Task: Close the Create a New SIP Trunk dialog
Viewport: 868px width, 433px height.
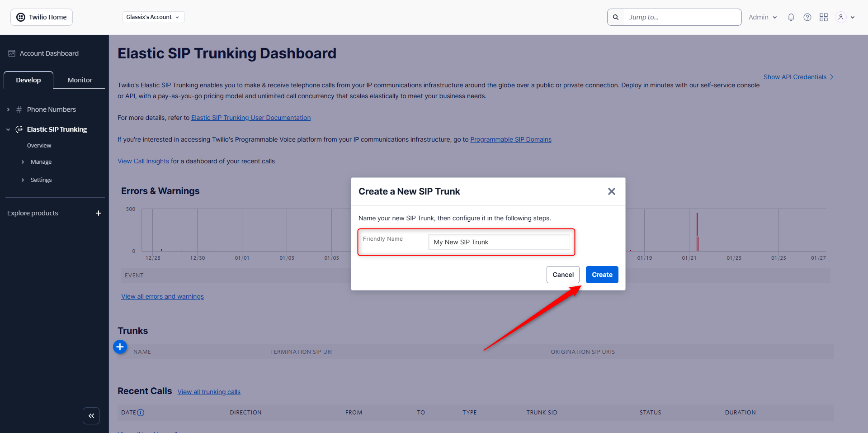Action: click(x=612, y=191)
